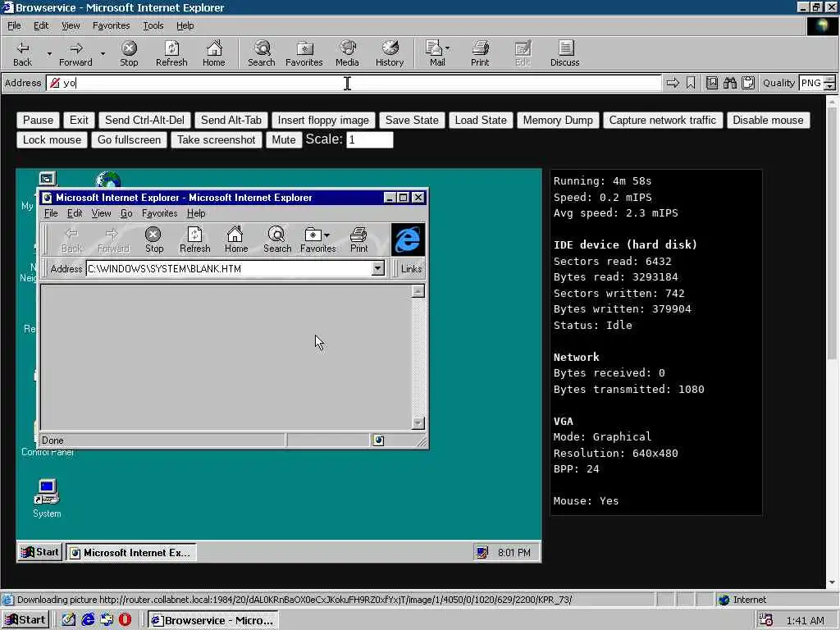Click the outer browser Print icon
The width and height of the screenshot is (840, 630).
[480, 53]
